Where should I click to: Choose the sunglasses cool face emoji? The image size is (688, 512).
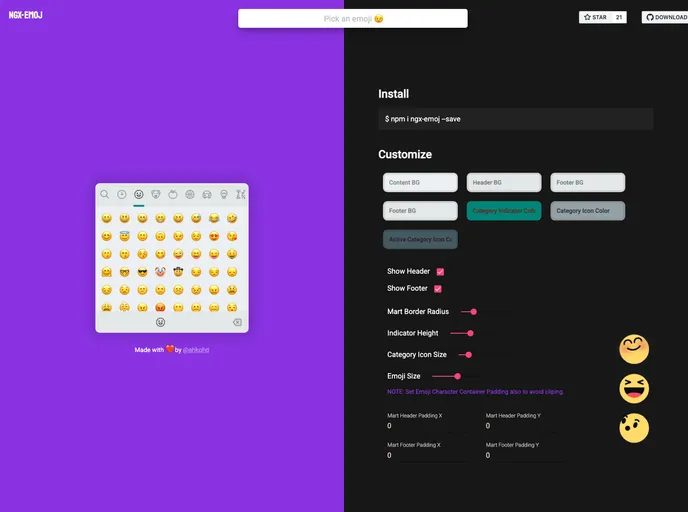point(142,272)
